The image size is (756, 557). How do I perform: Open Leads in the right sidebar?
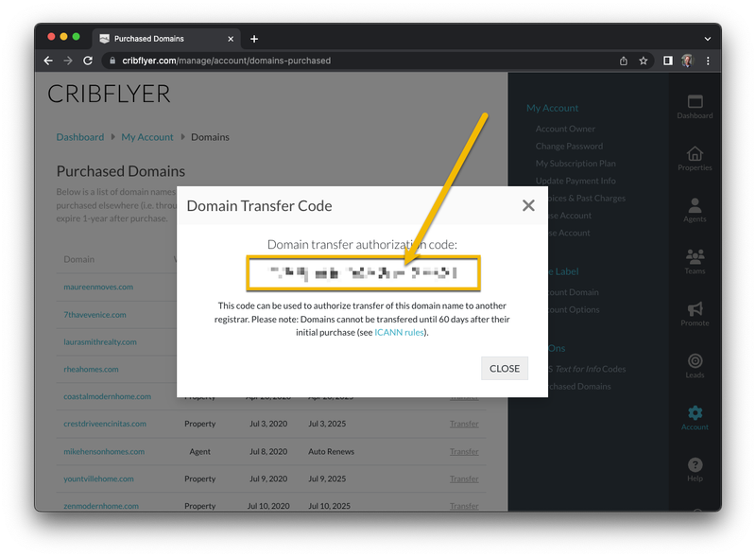point(695,366)
